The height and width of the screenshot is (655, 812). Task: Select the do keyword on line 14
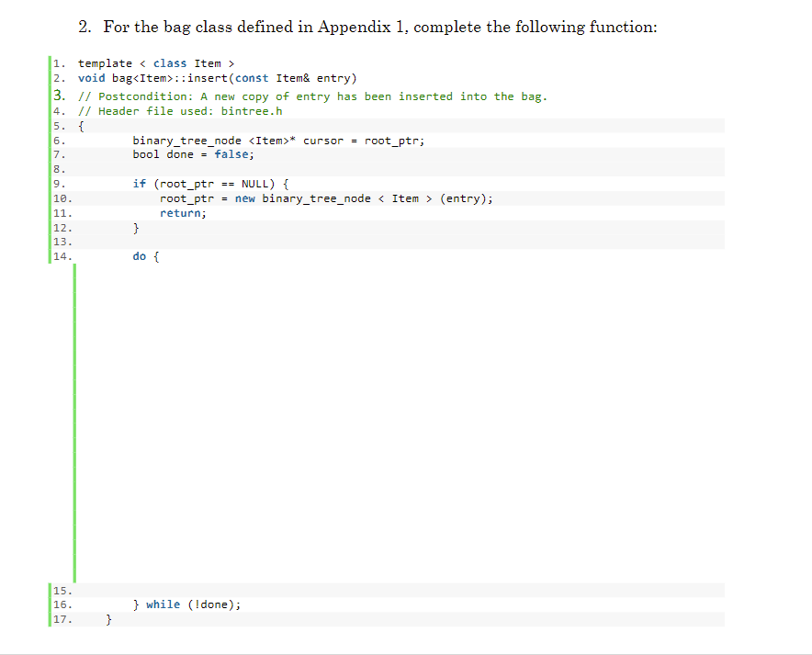[x=141, y=256]
